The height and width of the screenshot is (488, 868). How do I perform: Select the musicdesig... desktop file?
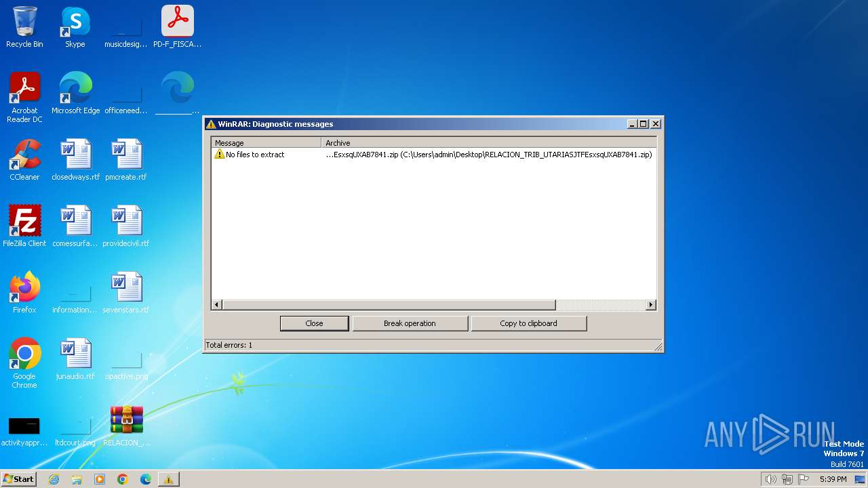tap(126, 27)
